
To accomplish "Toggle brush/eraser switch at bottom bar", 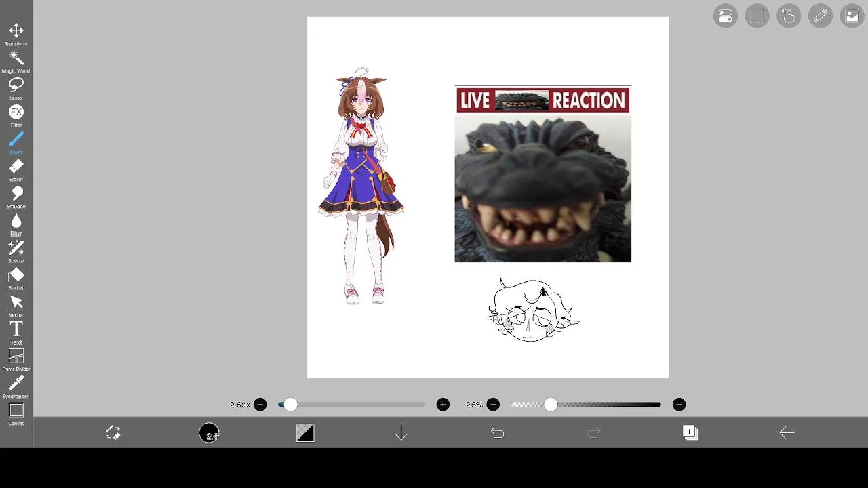I will click(113, 432).
